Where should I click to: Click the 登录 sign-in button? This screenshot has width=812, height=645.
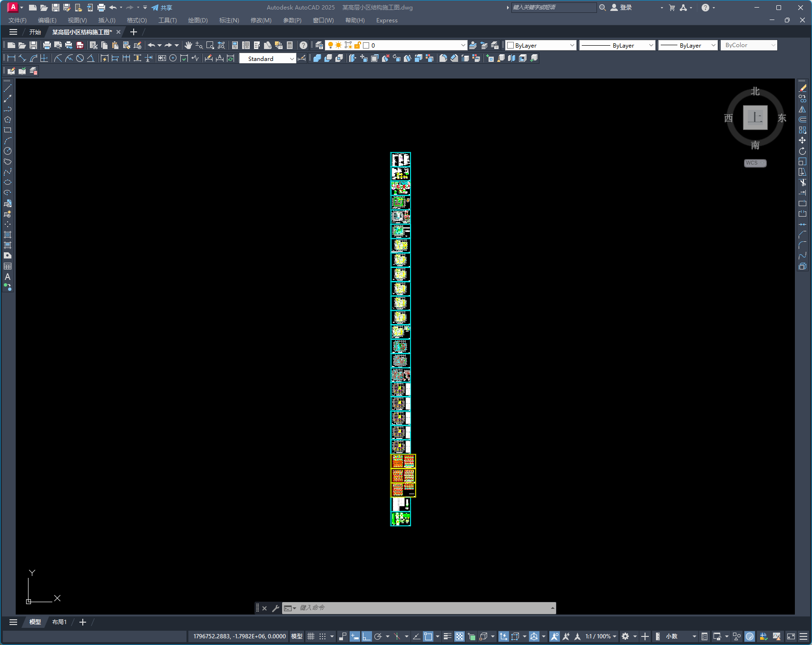pos(621,8)
